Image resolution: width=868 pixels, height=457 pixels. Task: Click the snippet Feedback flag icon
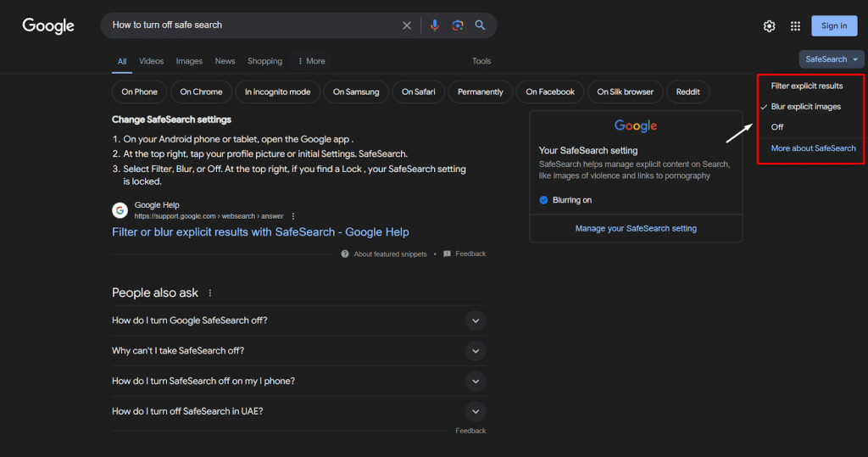point(448,254)
